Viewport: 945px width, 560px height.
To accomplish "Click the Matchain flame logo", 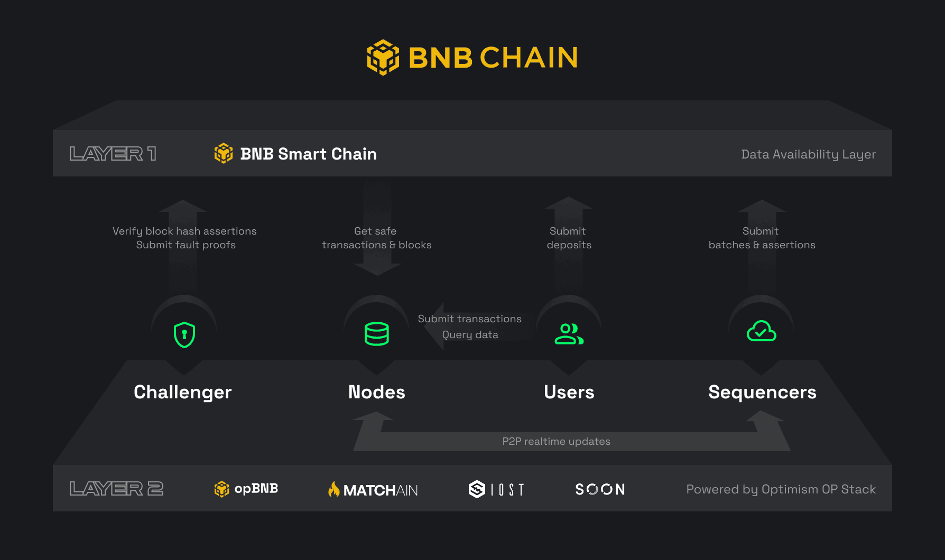I will [334, 489].
